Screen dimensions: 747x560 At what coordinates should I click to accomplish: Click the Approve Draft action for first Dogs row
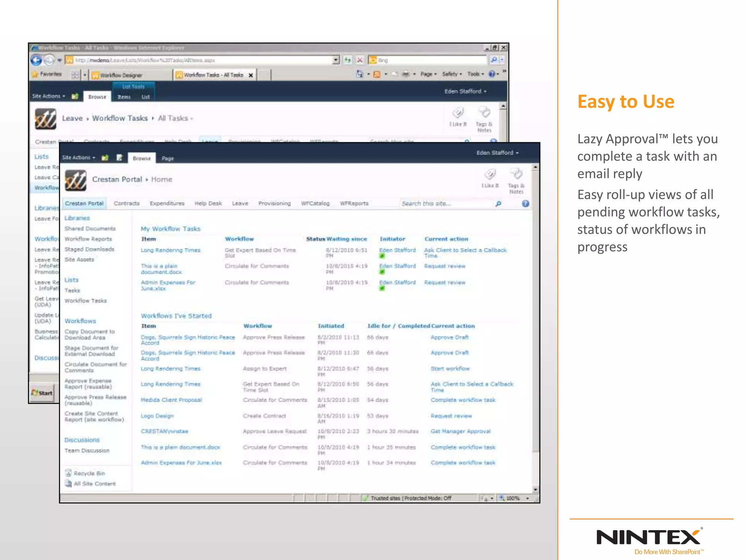tap(449, 338)
